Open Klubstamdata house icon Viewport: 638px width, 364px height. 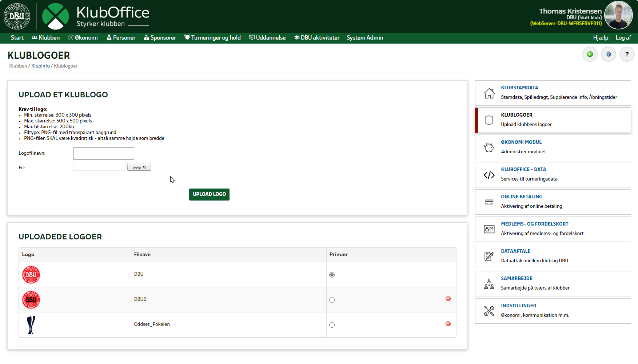click(489, 93)
